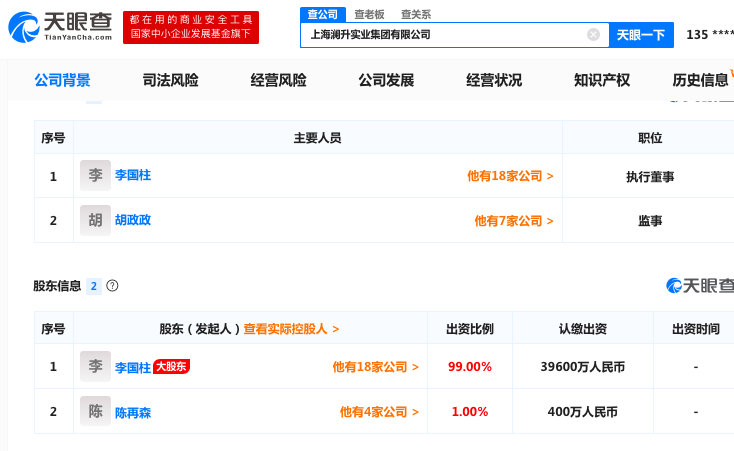The image size is (734, 451).
Task: Click the 李 avatar in the shareholder table
Action: (x=95, y=366)
